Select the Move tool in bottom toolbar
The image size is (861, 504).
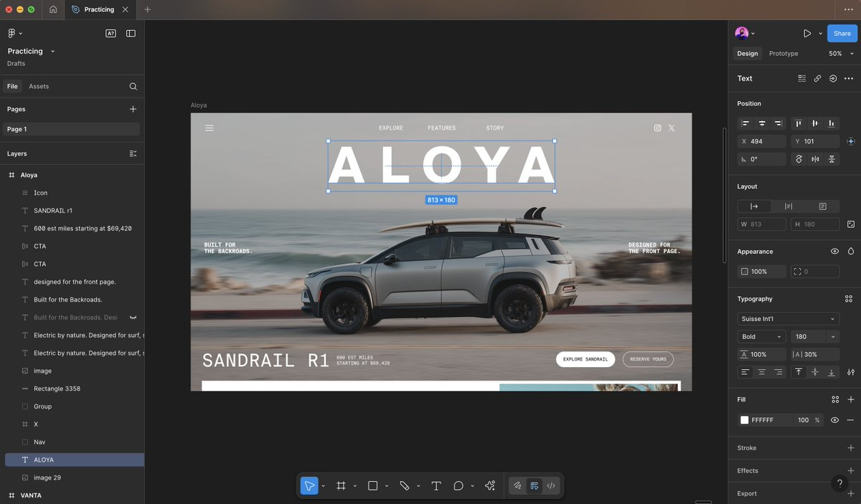(x=309, y=486)
